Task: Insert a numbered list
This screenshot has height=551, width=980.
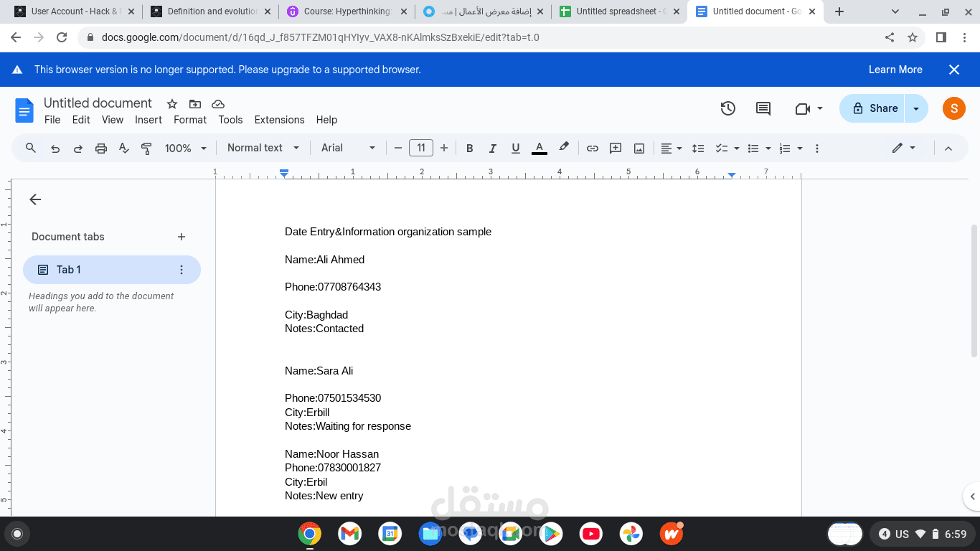Action: tap(785, 149)
